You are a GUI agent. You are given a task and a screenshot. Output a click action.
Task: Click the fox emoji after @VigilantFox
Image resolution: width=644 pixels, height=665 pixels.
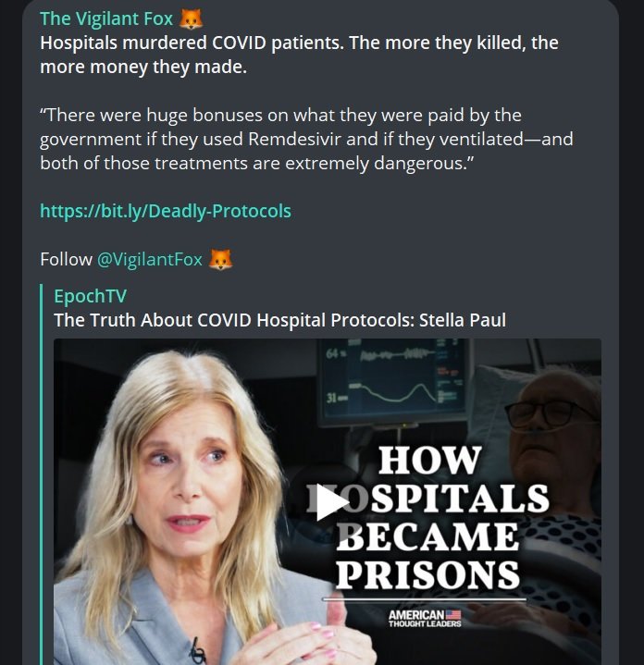click(x=220, y=259)
